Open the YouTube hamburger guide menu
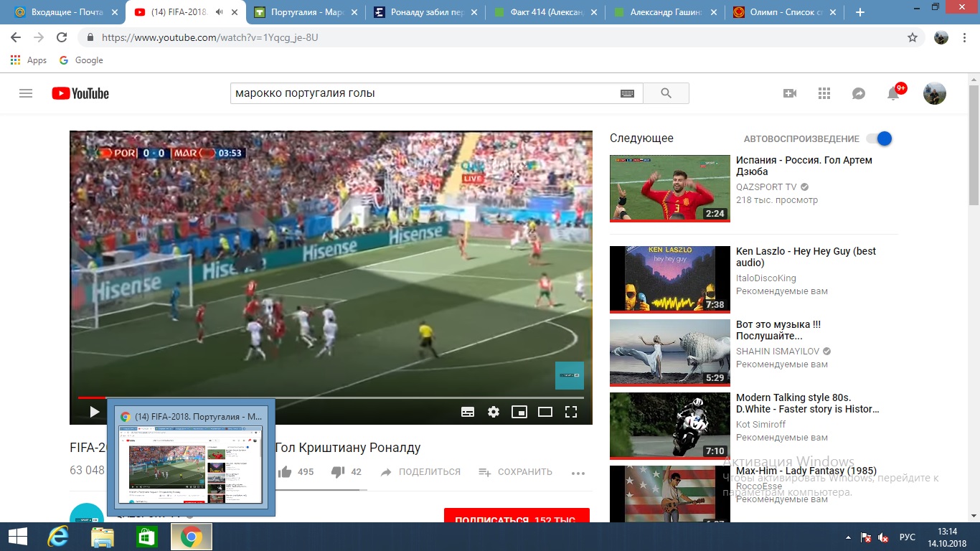The height and width of the screenshot is (551, 980). 26,93
